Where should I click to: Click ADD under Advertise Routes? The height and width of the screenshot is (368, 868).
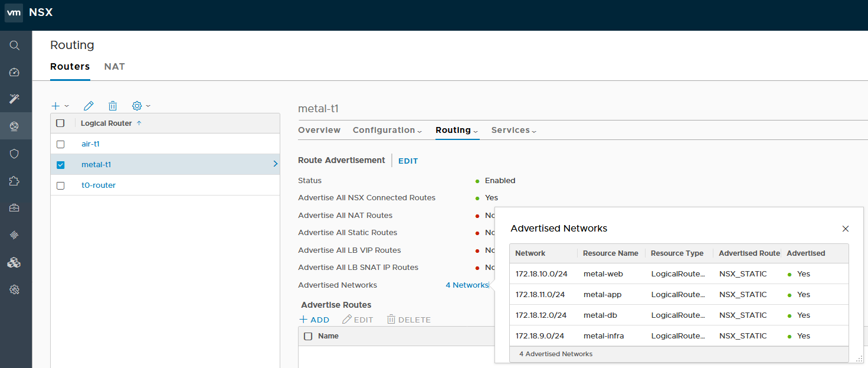click(x=315, y=320)
